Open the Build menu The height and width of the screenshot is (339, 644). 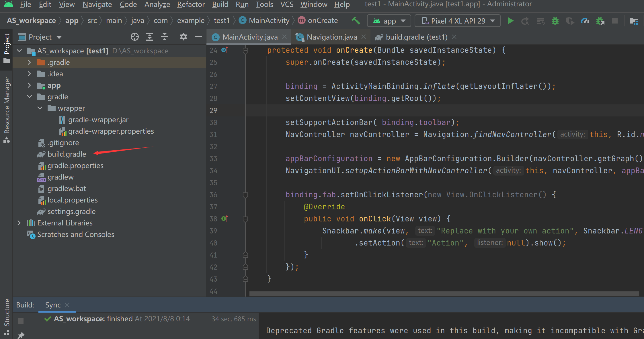point(220,4)
